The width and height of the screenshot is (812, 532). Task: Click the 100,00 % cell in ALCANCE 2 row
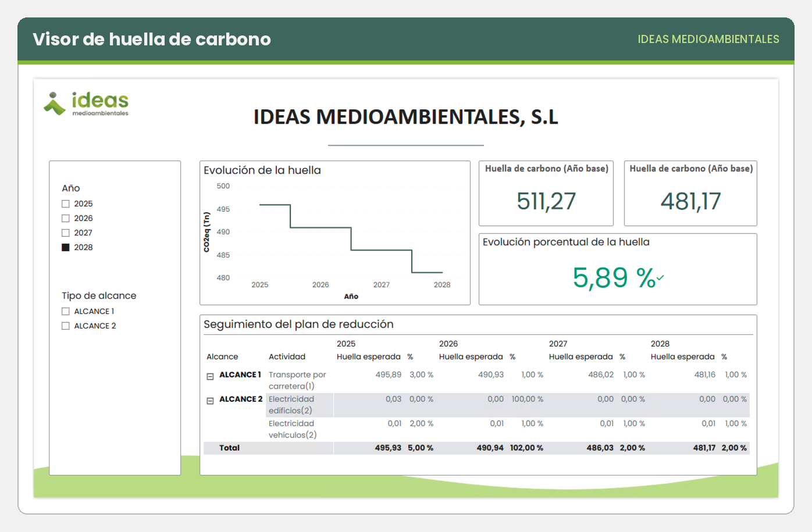(528, 399)
